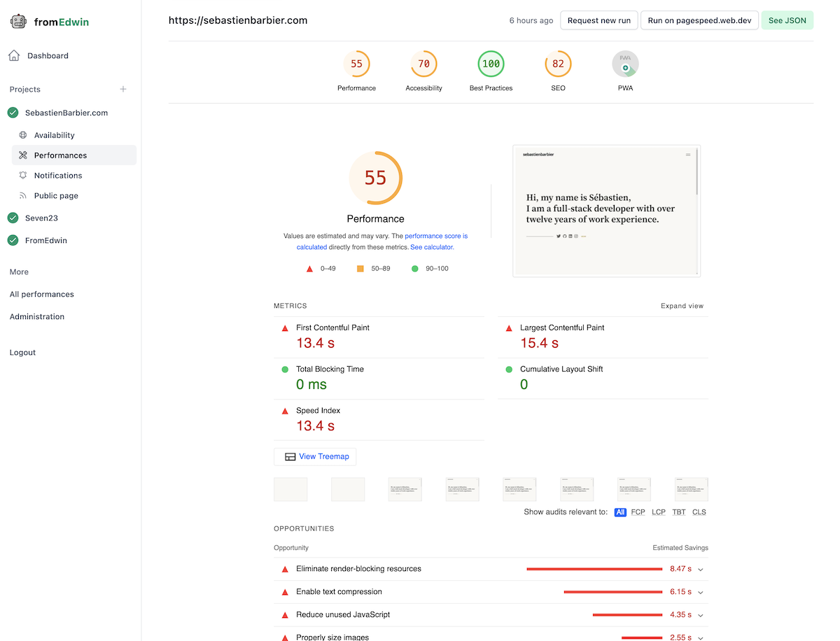Click the Dashboard home icon

tap(14, 56)
